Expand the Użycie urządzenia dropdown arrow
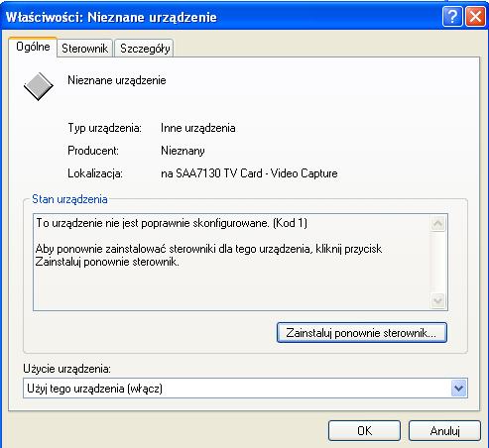This screenshot has height=448, width=489. [x=458, y=389]
